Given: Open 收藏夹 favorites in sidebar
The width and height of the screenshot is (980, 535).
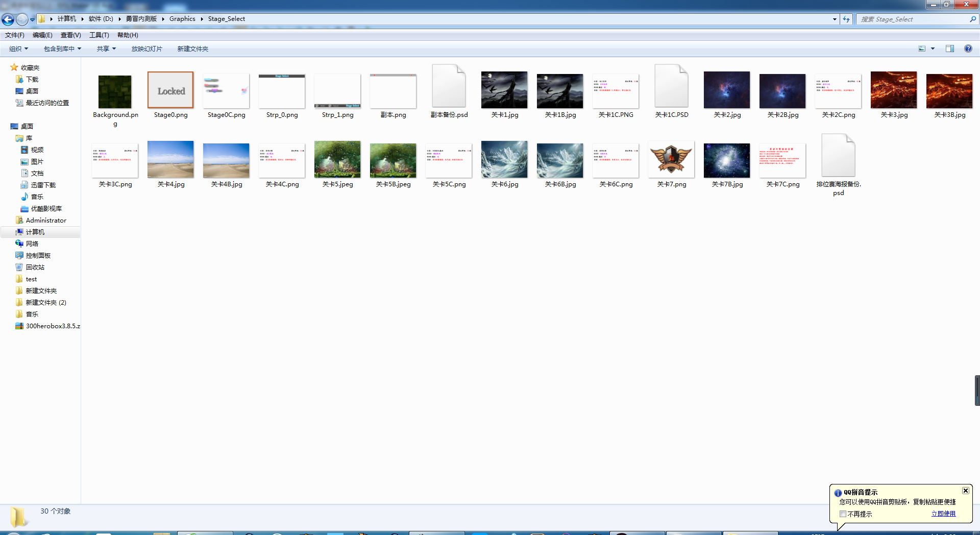Looking at the screenshot, I should (25, 67).
